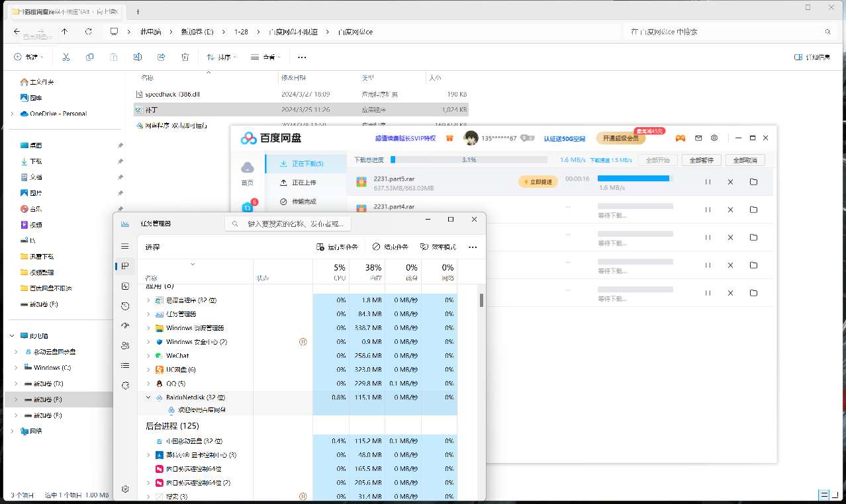Click the 立即提速 speed-up button

[538, 182]
